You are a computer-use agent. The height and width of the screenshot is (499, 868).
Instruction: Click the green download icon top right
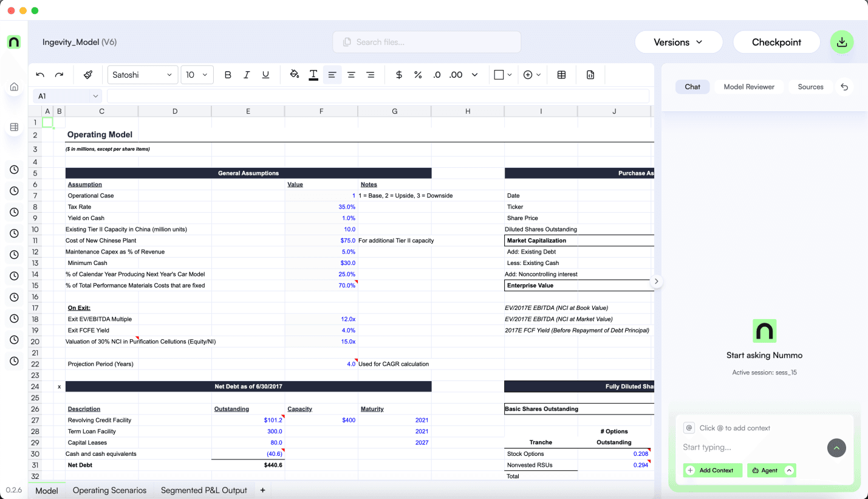842,43
